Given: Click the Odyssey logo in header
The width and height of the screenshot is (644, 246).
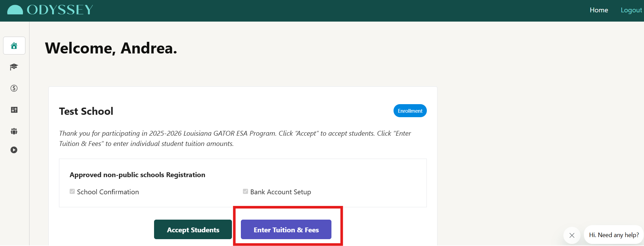Looking at the screenshot, I should pos(50,10).
